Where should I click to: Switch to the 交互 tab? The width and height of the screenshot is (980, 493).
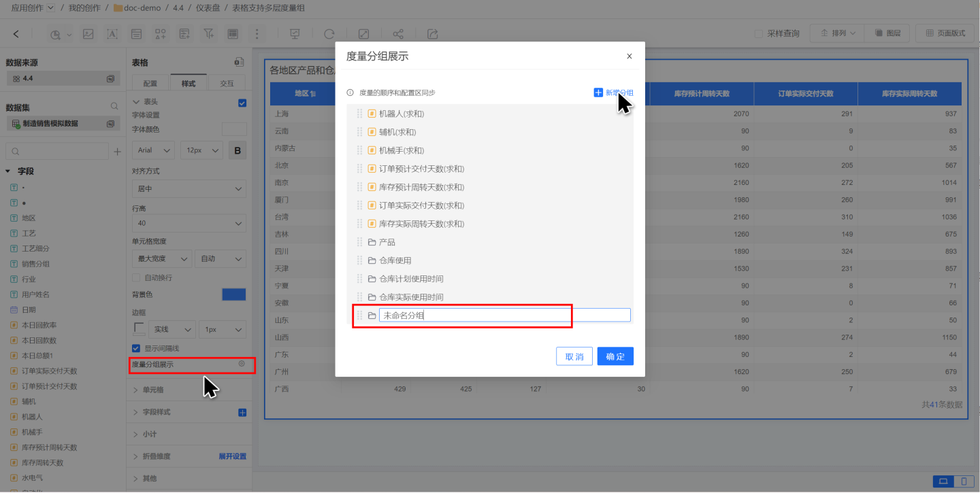(227, 83)
